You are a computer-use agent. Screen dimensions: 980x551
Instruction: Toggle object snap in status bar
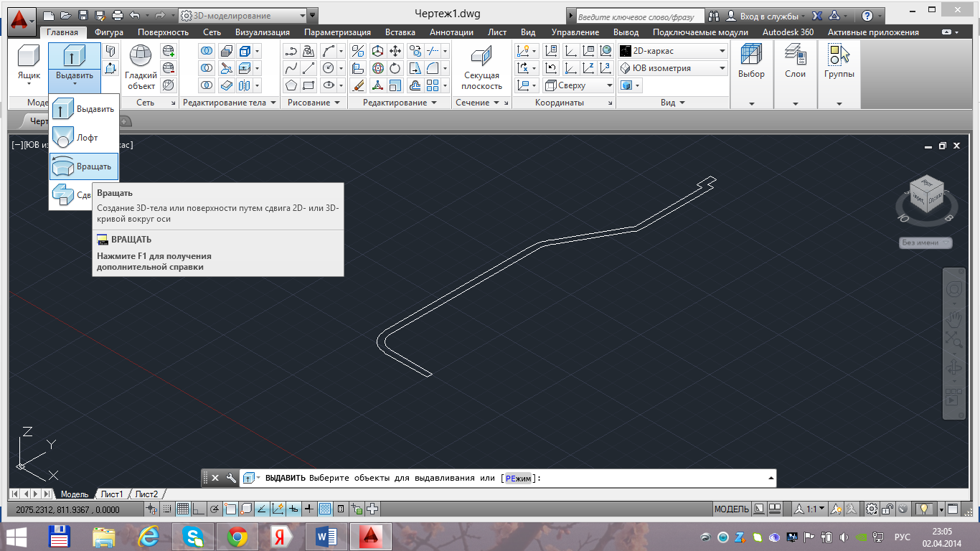click(x=230, y=509)
